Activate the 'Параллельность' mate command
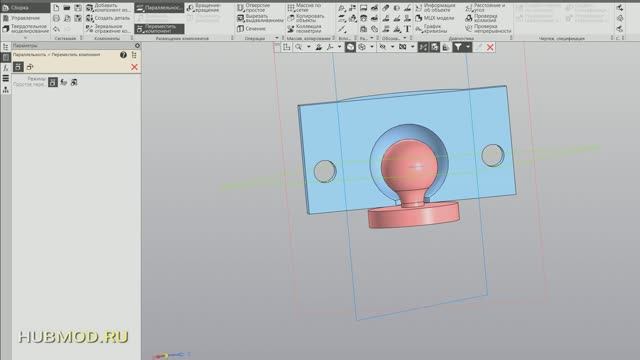Viewport: 640px width, 360px height. pos(159,8)
